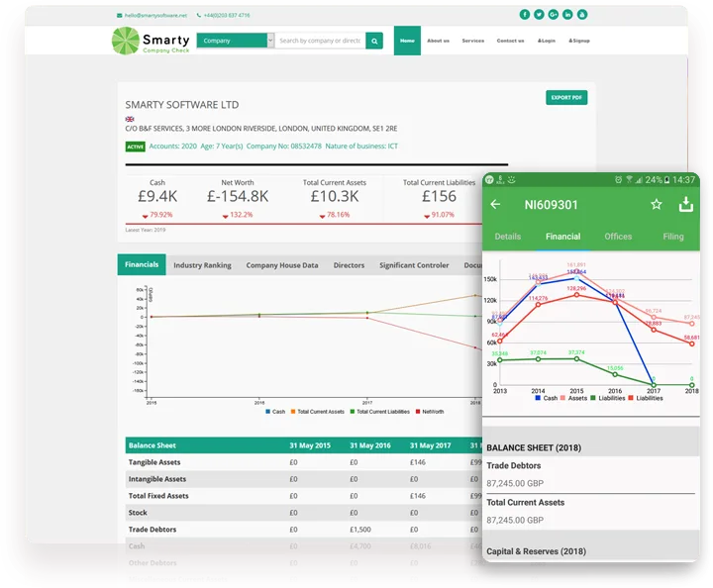Click the SMARTY SOFTWARE LTD company title

182,105
